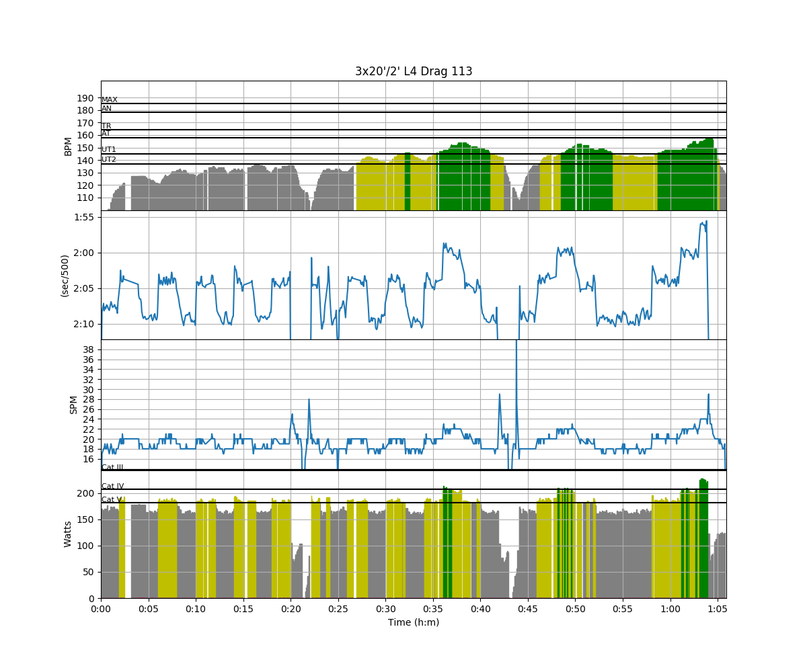This screenshot has width=807, height=672.
Task: Select the AN heart rate zone label
Action: point(107,109)
